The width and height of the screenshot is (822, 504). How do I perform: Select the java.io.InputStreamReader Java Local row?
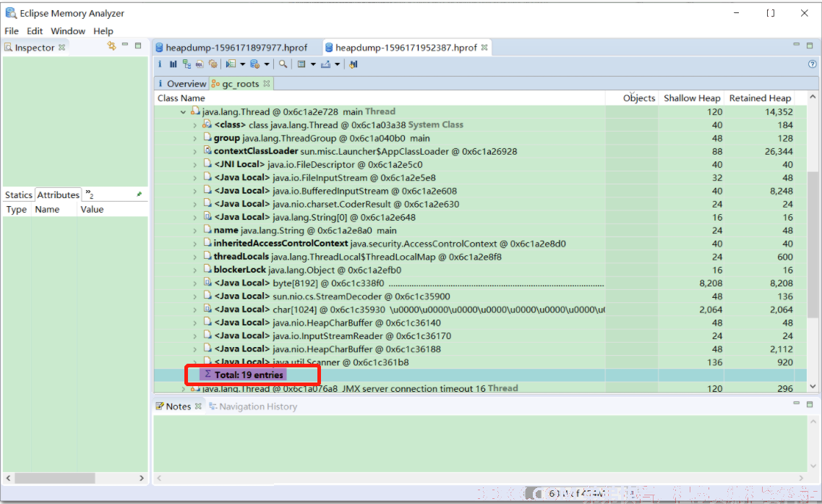pyautogui.click(x=480, y=336)
